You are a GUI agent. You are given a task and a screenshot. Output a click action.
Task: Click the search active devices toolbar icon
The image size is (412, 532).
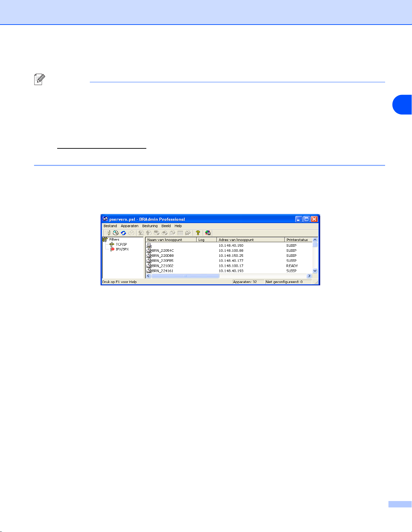coord(115,233)
